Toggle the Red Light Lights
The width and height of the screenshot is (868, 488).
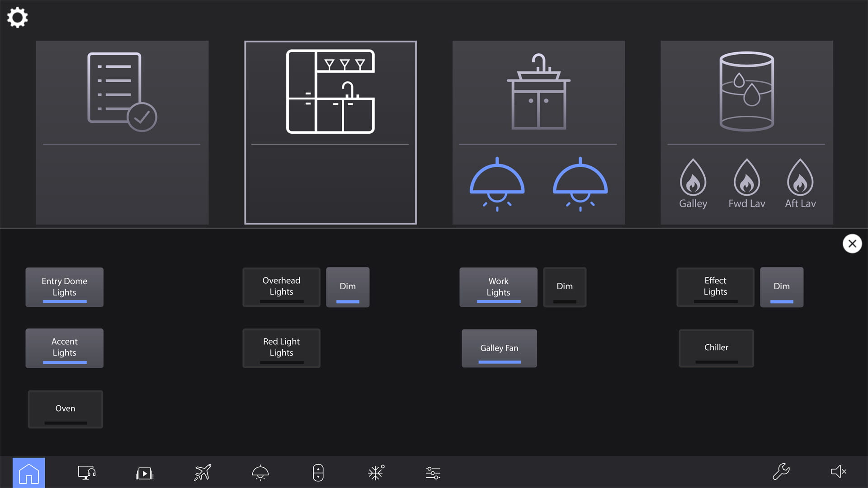(x=281, y=347)
